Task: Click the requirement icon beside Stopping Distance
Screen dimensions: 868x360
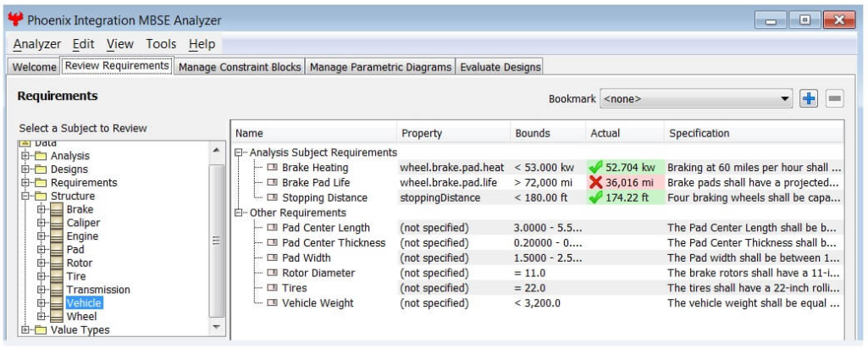Action: coord(272,197)
